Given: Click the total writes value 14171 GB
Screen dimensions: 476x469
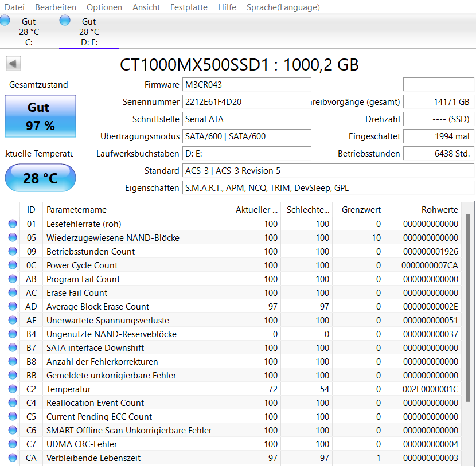Looking at the screenshot, I should click(439, 102).
